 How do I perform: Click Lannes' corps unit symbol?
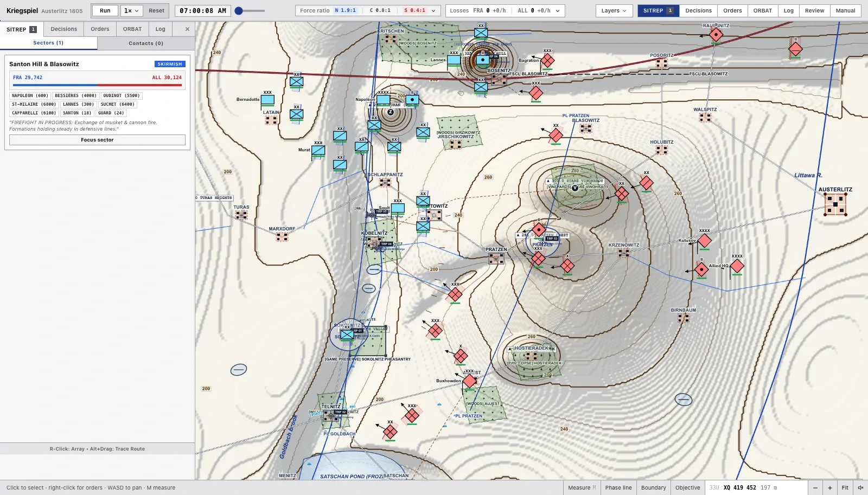coord(454,60)
